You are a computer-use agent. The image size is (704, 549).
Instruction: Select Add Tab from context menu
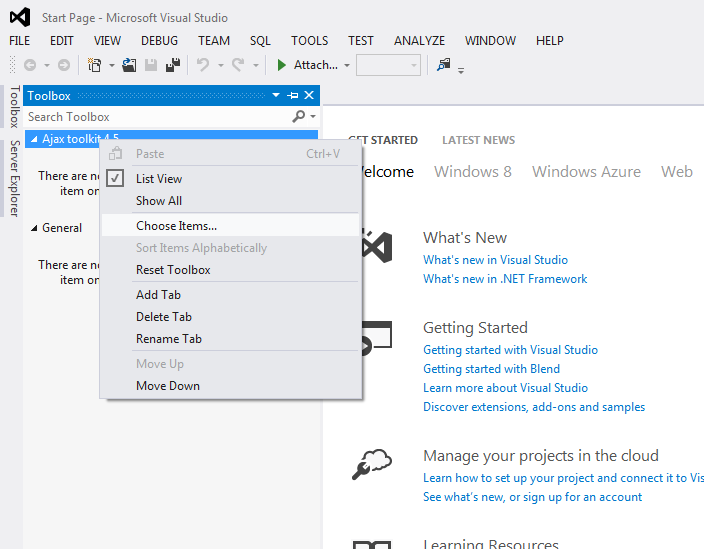[x=230, y=294]
